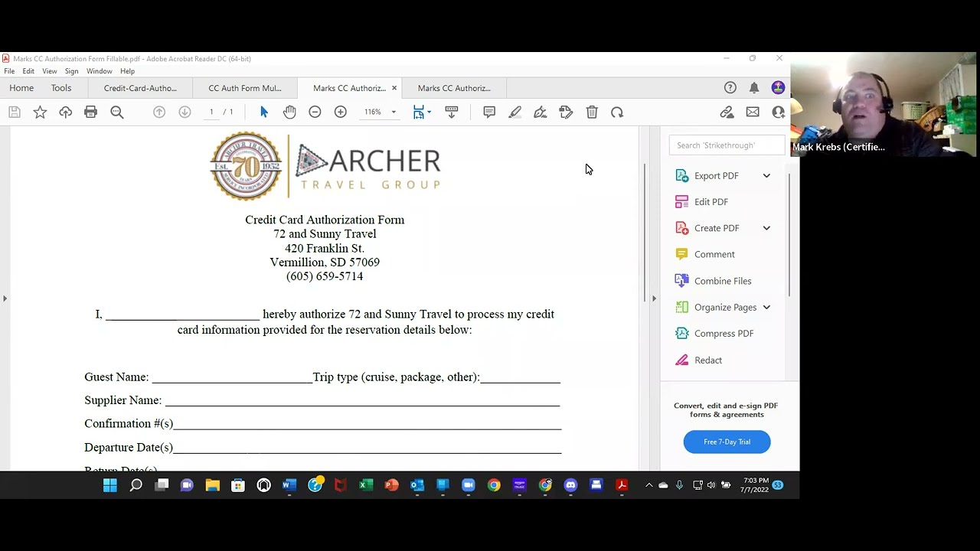Screen dimensions: 980x551
Task: Enable the scrolling mode icon
Action: [x=452, y=112]
